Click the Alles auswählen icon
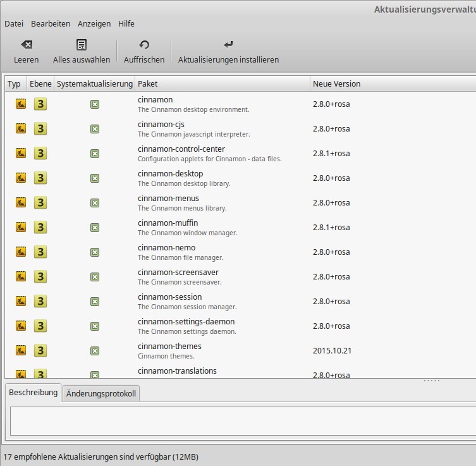This screenshot has height=466, width=476. click(x=82, y=45)
